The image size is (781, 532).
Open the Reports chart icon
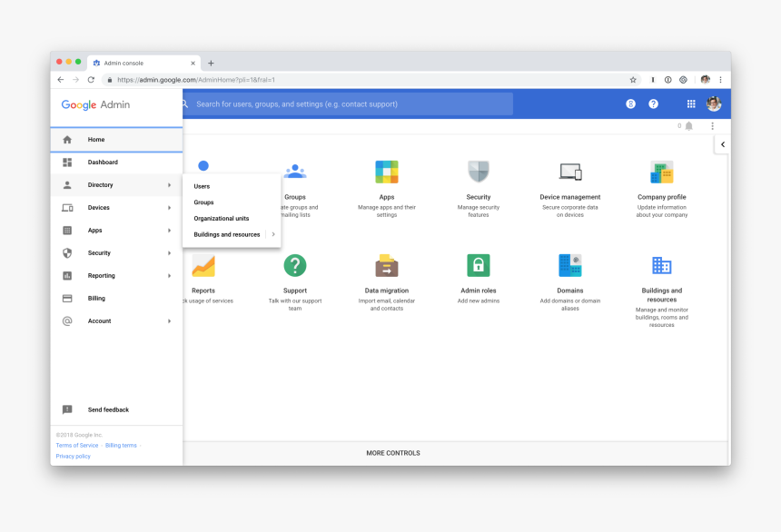pos(203,265)
